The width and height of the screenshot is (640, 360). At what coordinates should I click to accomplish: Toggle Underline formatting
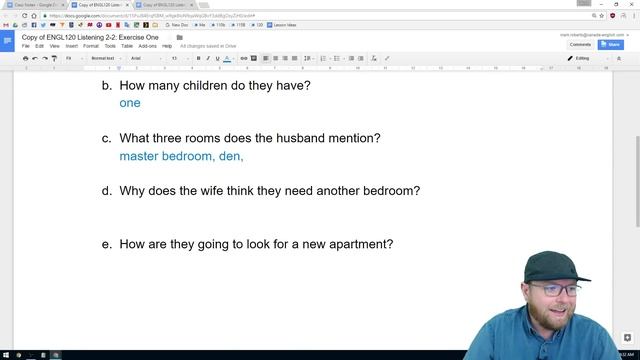tap(217, 58)
